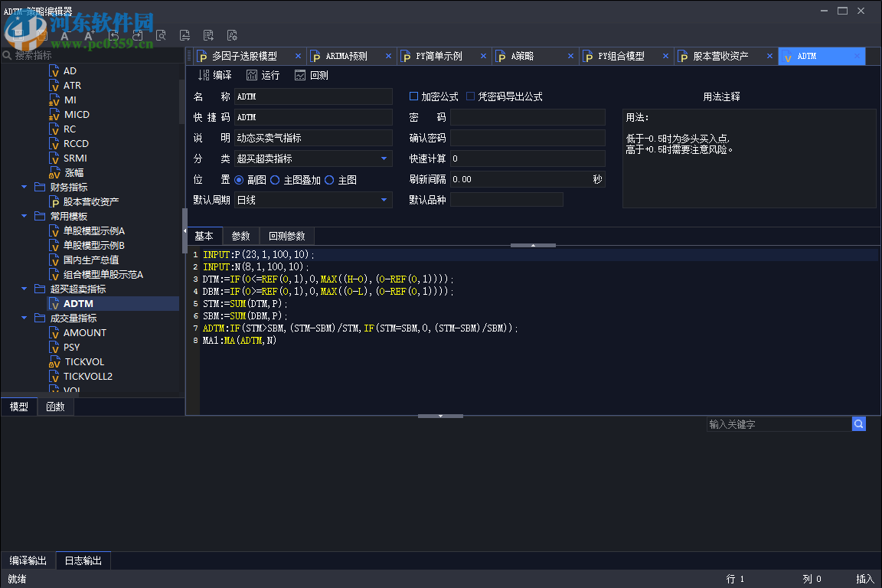Collapse the 成交量指标 folder in the sidebar
This screenshot has width=882, height=588.
click(24, 318)
